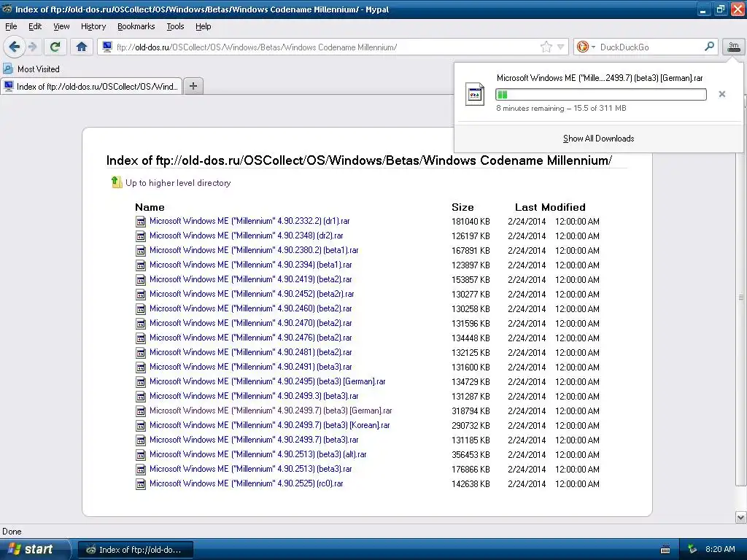The height and width of the screenshot is (560, 747).
Task: Open the Edit menu
Action: click(x=35, y=27)
